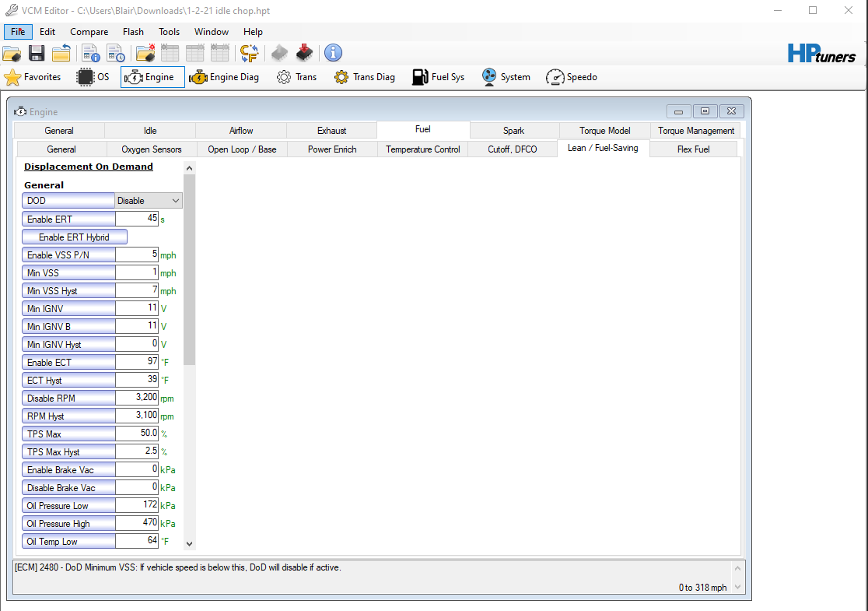Switch to the Power Enrich tab
Viewport: 868px width, 611px height.
332,149
